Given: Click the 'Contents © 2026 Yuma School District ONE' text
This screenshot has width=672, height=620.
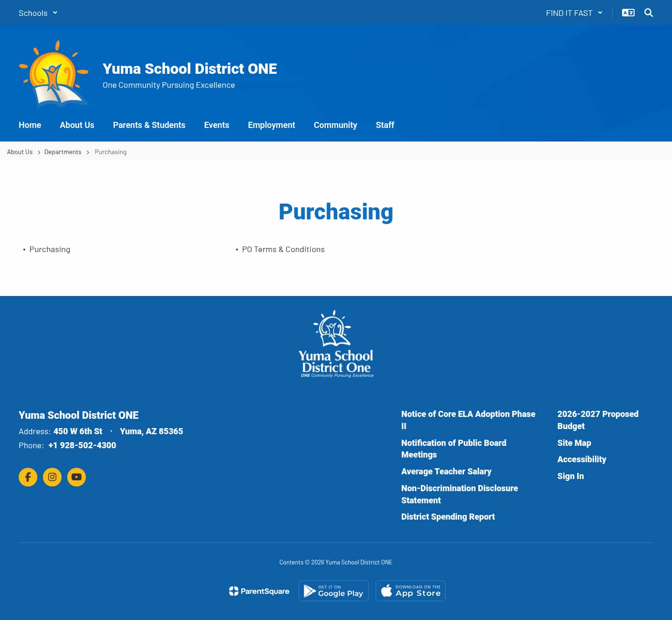Looking at the screenshot, I should pyautogui.click(x=336, y=562).
